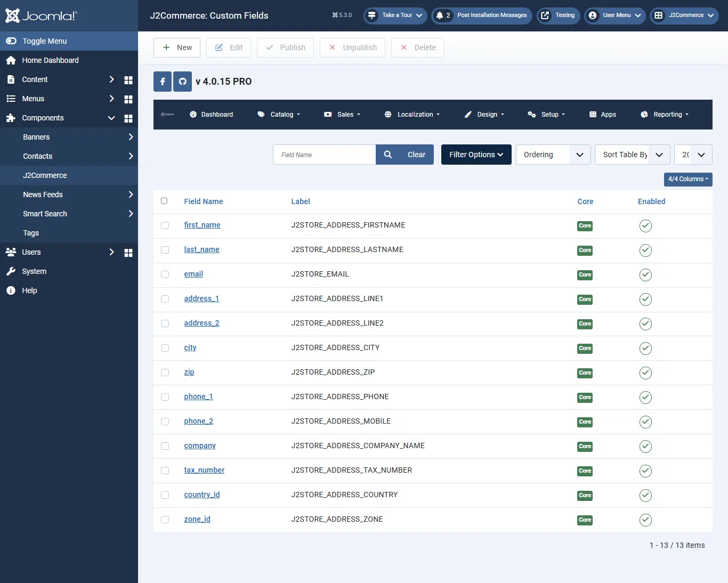Click the J2Commerce small logo in navbar
This screenshot has width=728, height=583.
(x=167, y=115)
